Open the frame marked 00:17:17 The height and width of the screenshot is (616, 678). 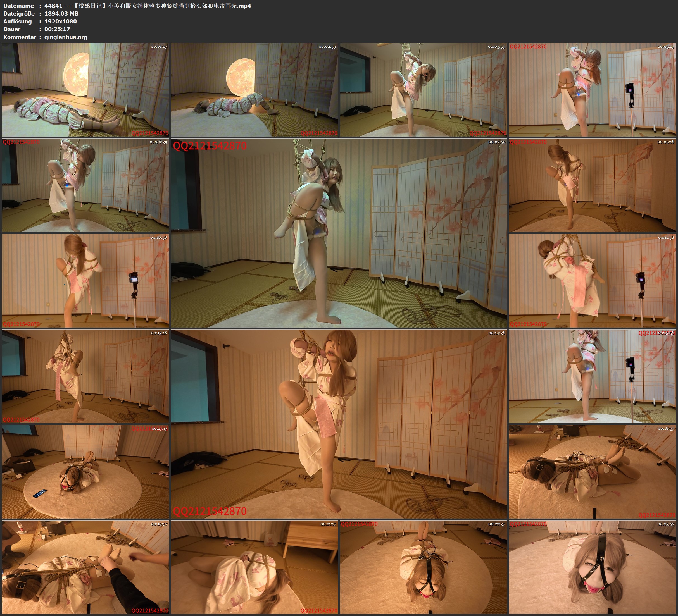[x=85, y=472]
